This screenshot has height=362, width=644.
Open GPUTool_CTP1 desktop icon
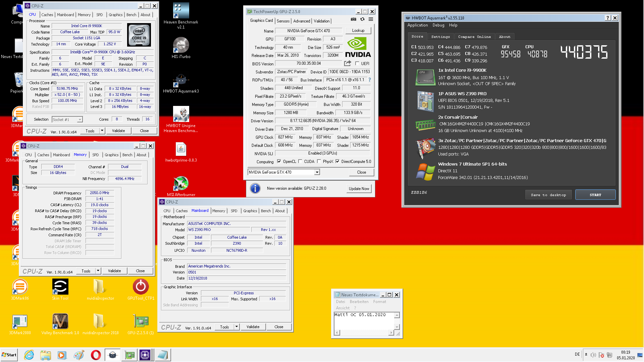pyautogui.click(x=141, y=290)
